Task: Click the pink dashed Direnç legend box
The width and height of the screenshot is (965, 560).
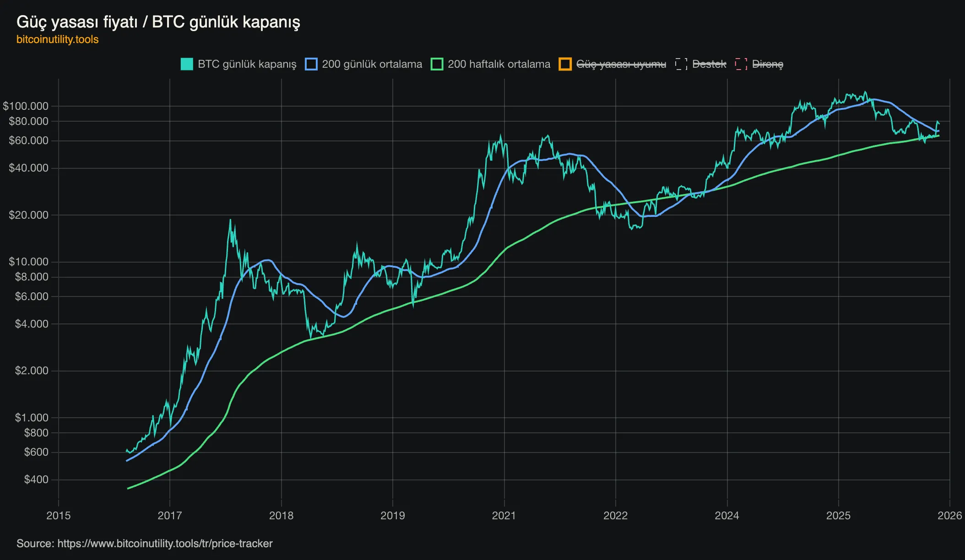Action: (x=741, y=64)
